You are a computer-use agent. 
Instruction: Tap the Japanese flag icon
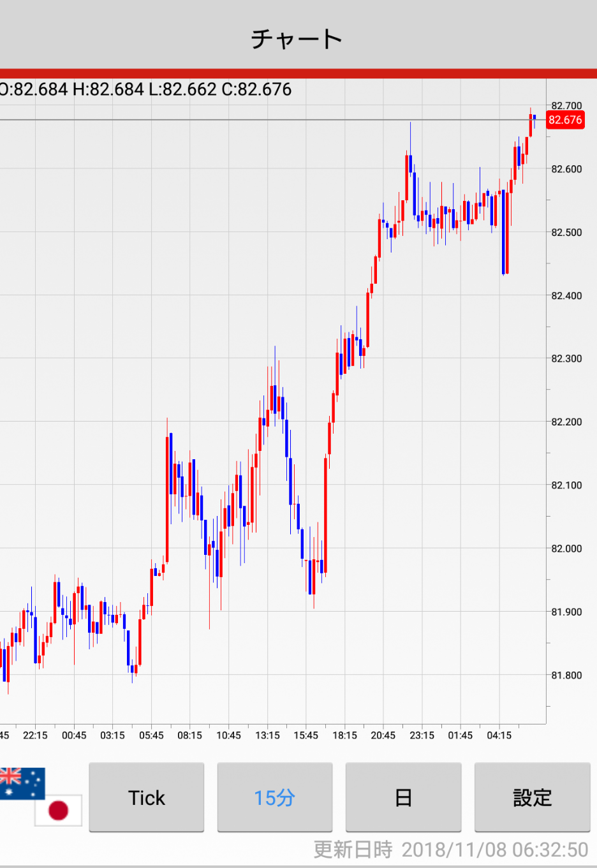tap(59, 811)
